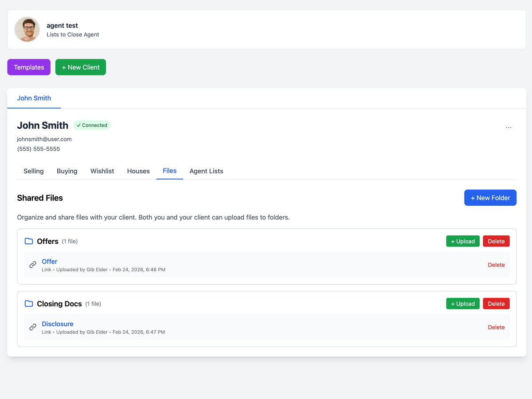The width and height of the screenshot is (532, 399).
Task: Switch to the Buying tab
Action: (x=67, y=171)
